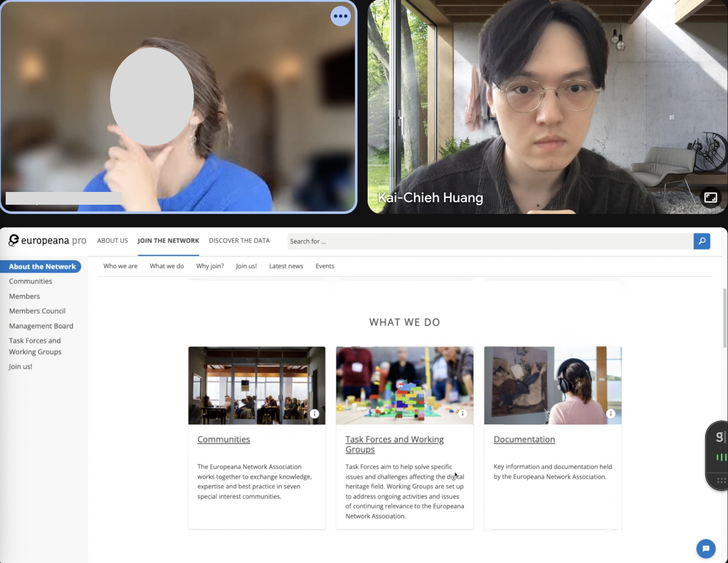Screen dimensions: 728x563
Task: Click the Search for... input field
Action: point(489,241)
